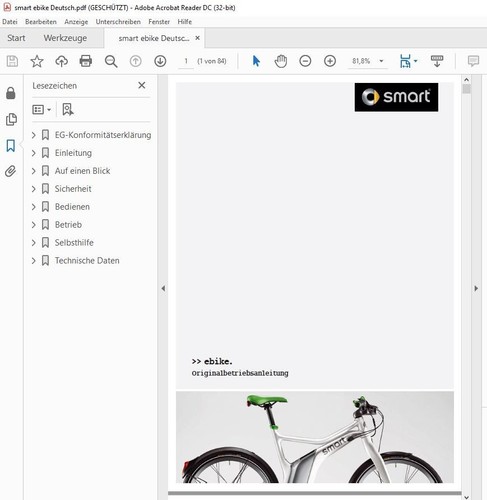487x500 pixels.
Task: Jump to Sicherheit bookmark text
Action: pyautogui.click(x=73, y=189)
